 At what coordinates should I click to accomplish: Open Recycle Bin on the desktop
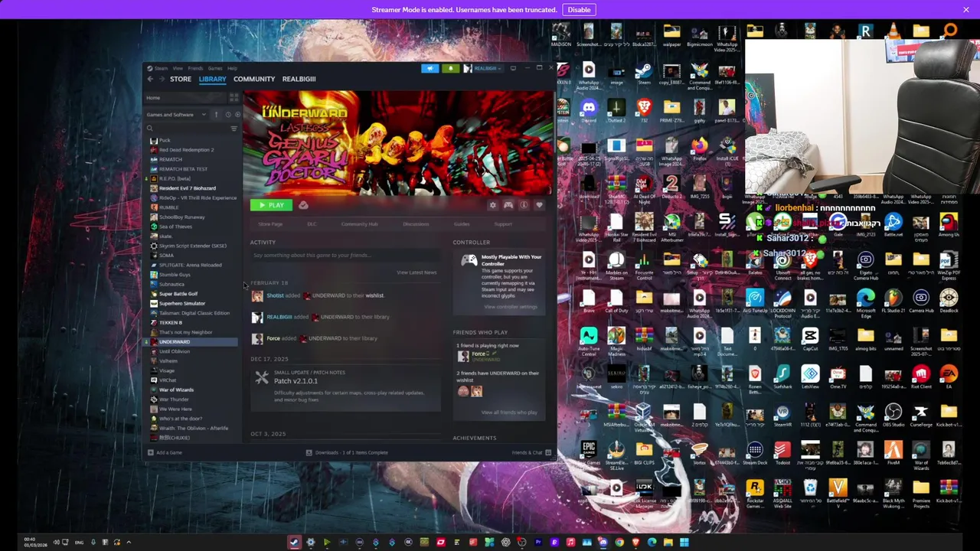pos(810,491)
